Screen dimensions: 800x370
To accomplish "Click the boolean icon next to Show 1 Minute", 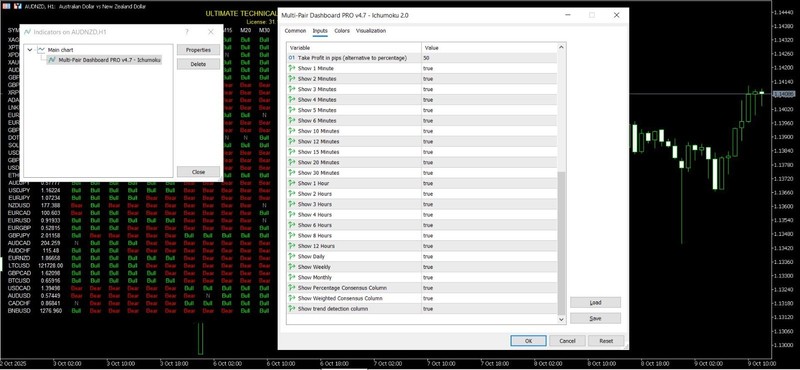I will click(x=292, y=68).
